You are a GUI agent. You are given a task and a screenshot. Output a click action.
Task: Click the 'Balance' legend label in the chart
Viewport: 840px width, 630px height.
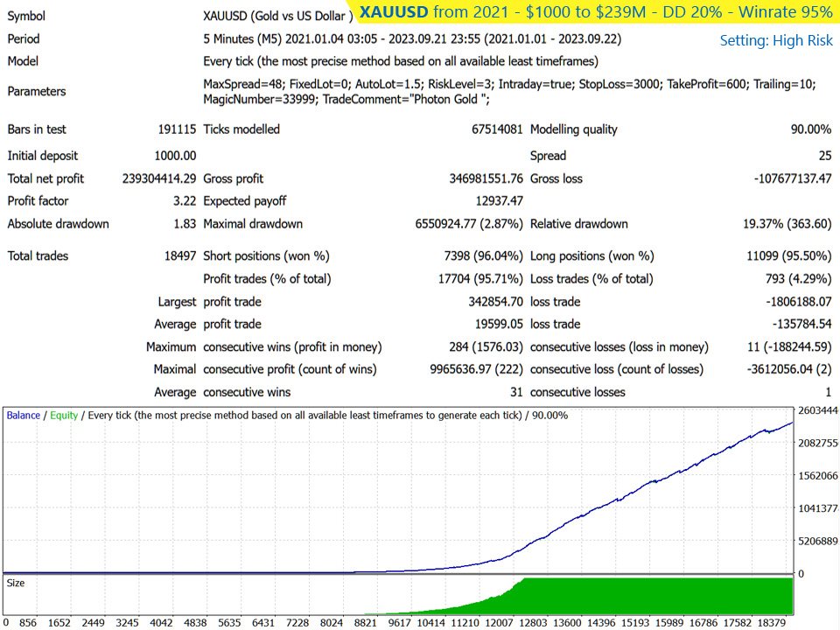(23, 415)
